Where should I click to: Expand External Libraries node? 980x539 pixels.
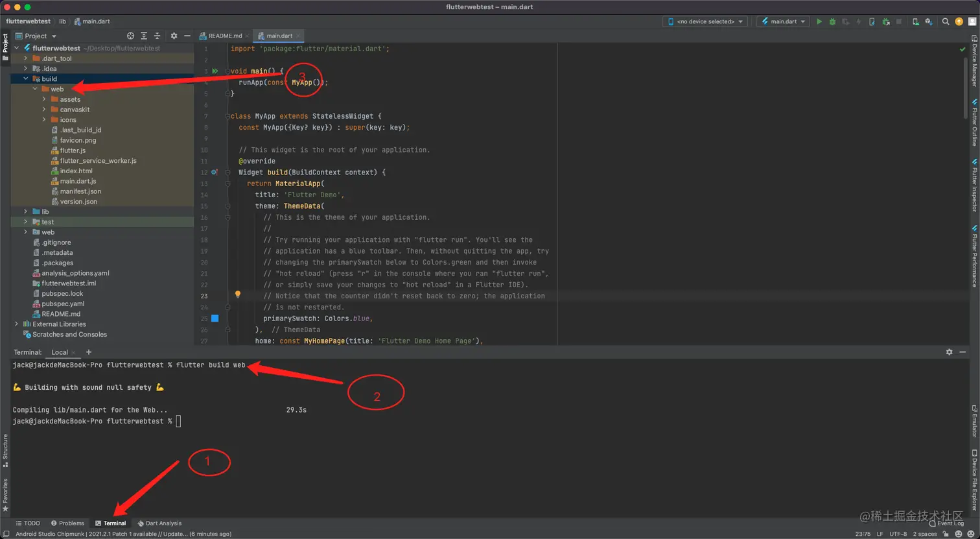[x=17, y=324]
